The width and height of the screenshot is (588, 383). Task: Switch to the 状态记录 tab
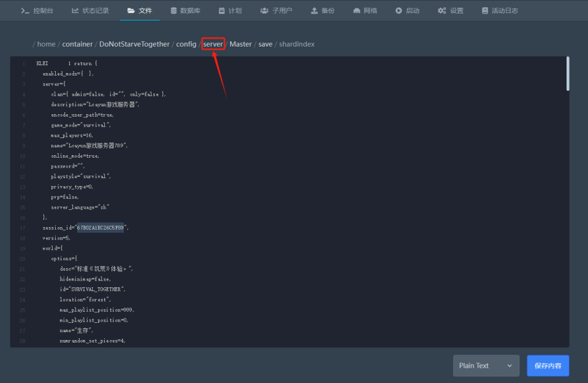pos(90,11)
